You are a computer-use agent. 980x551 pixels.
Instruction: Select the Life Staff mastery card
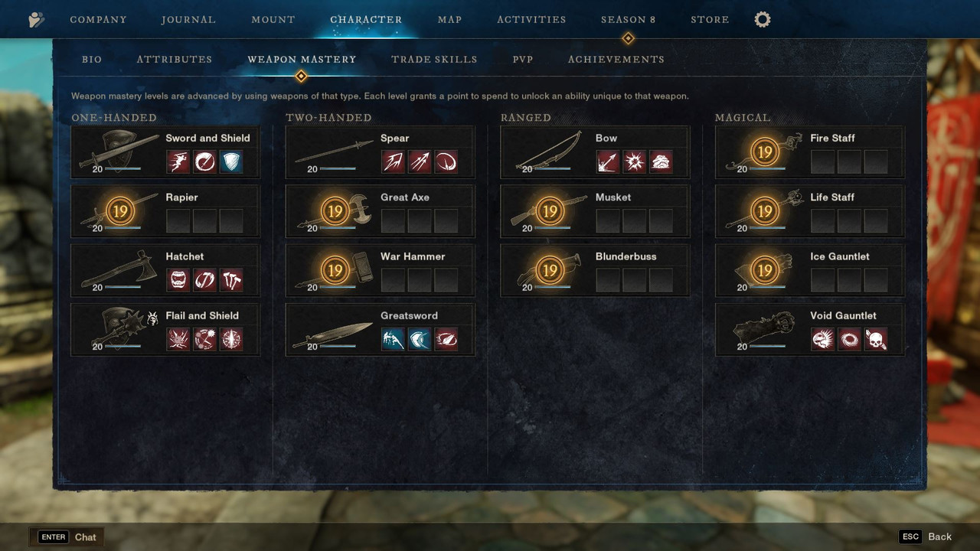click(x=810, y=211)
